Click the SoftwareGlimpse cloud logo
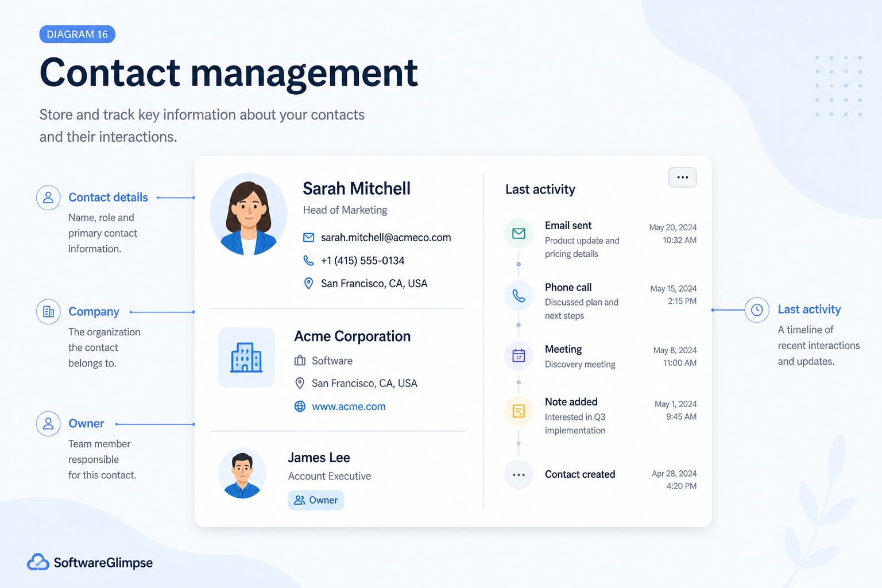 tap(38, 562)
